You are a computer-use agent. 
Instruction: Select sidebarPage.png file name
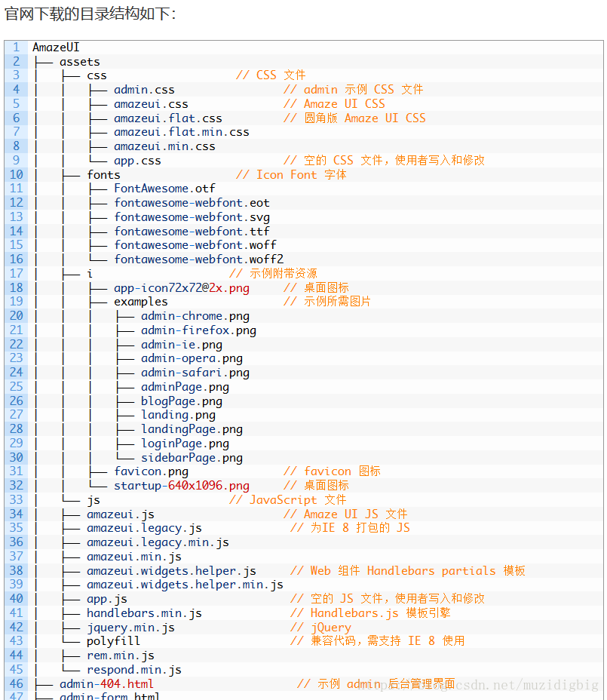click(192, 458)
